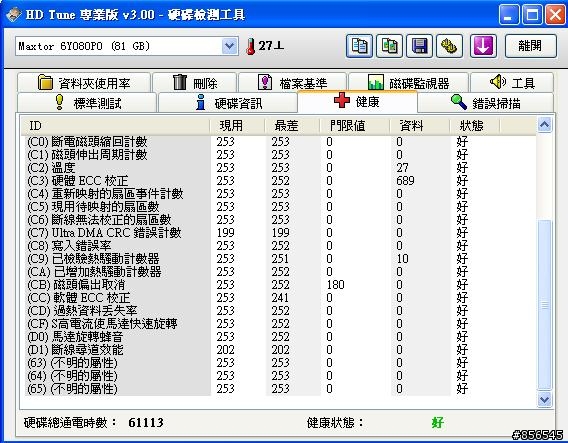The width and height of the screenshot is (568, 443).
Task: Click the 狀態 column header
Action: 474,126
